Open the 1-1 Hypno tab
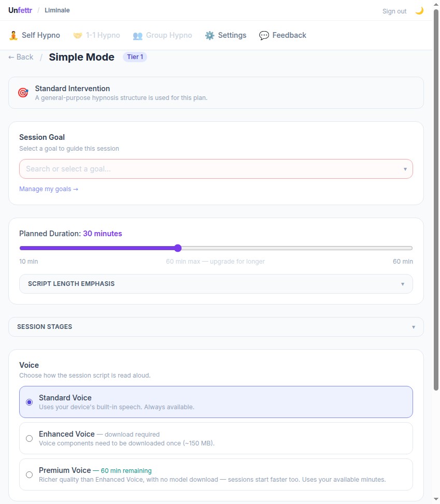440x504 pixels. pos(96,35)
